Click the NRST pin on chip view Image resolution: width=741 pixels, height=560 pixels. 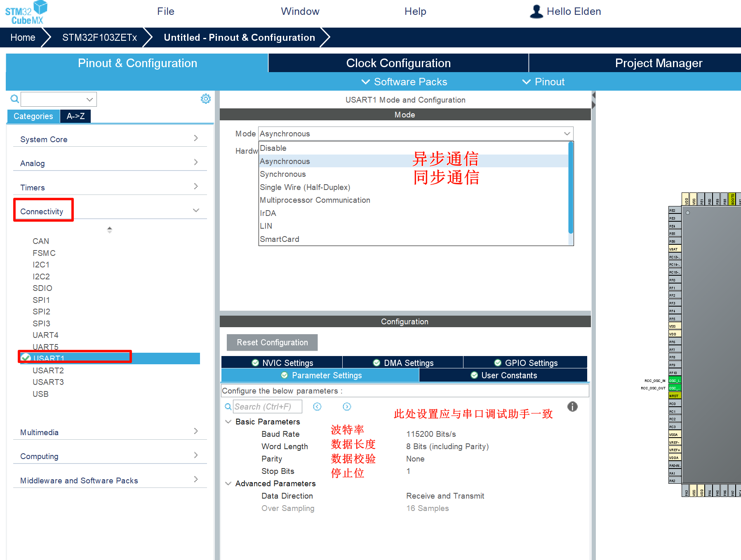coord(675,396)
